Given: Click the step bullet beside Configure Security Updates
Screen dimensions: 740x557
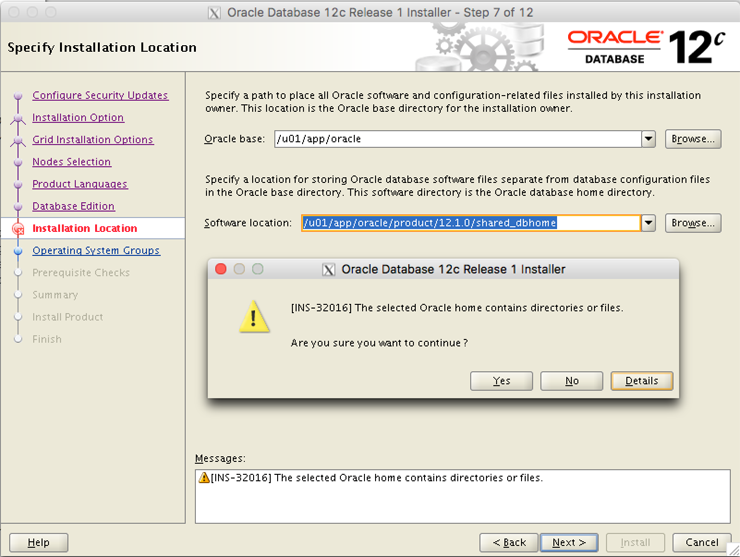Looking at the screenshot, I should tap(18, 96).
